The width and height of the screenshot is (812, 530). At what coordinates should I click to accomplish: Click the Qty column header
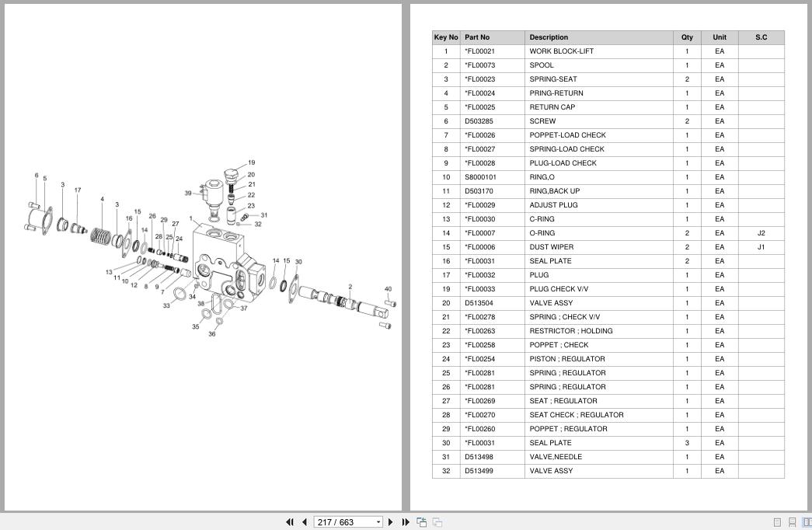click(x=687, y=37)
